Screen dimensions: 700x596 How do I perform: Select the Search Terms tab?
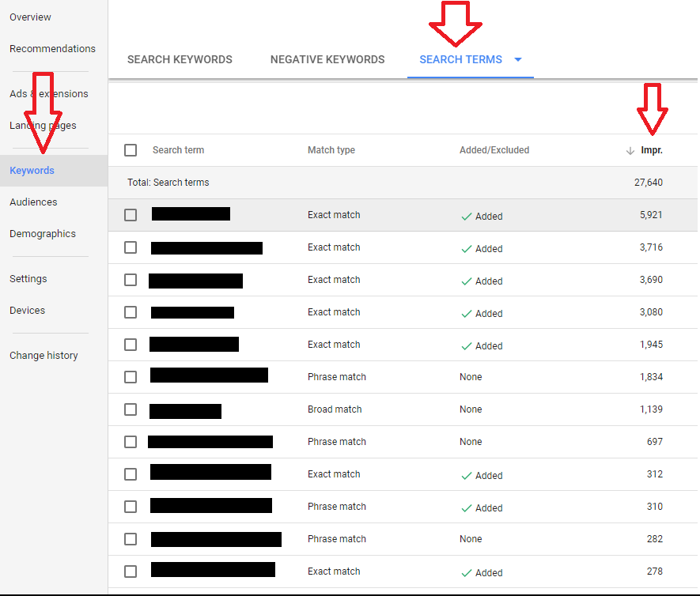click(460, 59)
